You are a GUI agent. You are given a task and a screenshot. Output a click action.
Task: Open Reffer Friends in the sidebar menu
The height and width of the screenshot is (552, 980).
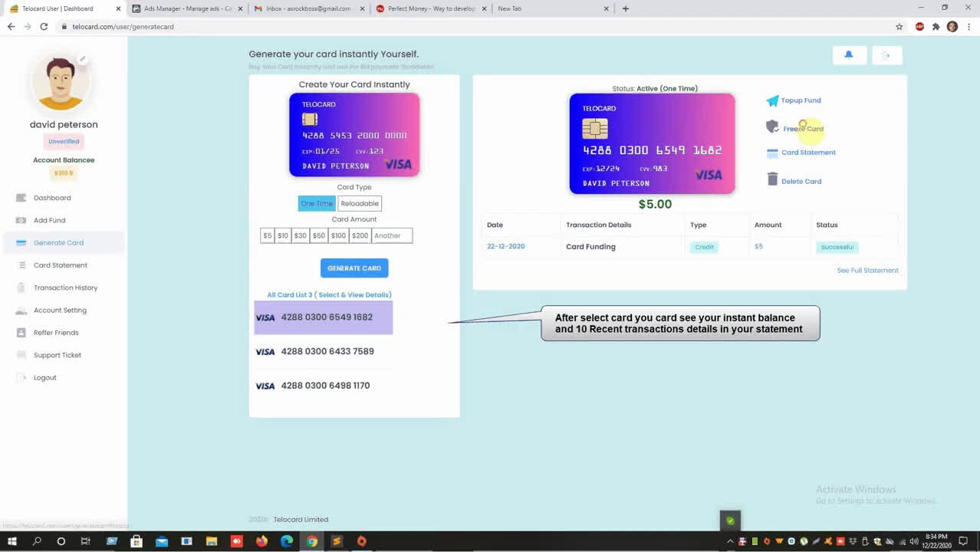(56, 333)
